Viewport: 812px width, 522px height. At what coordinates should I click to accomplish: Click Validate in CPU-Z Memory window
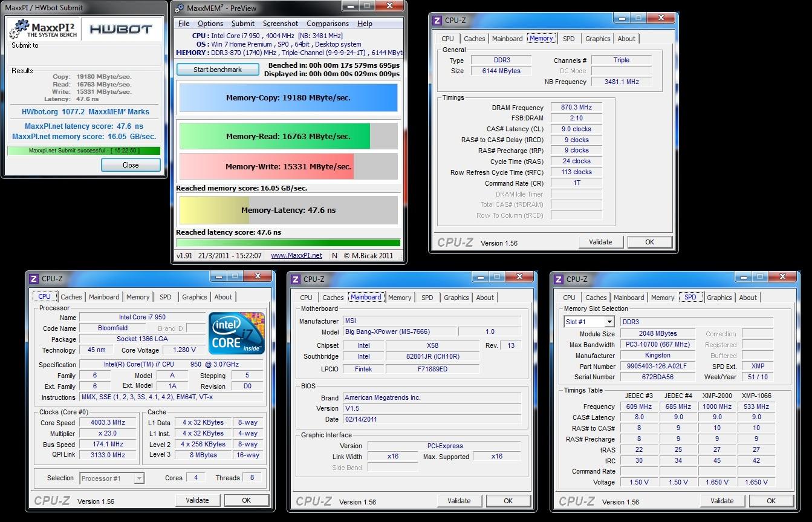600,242
